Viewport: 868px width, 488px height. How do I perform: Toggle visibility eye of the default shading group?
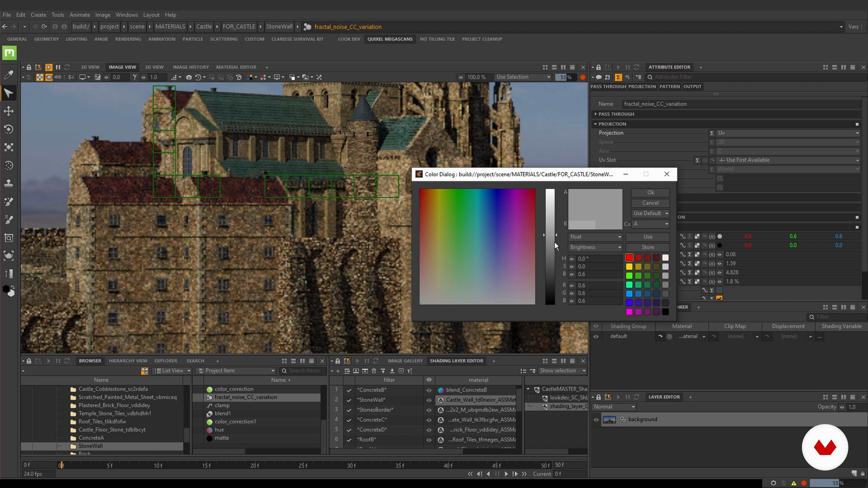coord(596,336)
